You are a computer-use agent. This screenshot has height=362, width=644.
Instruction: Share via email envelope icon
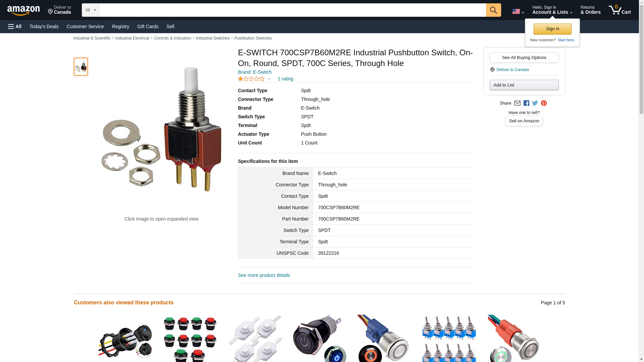[x=517, y=103]
